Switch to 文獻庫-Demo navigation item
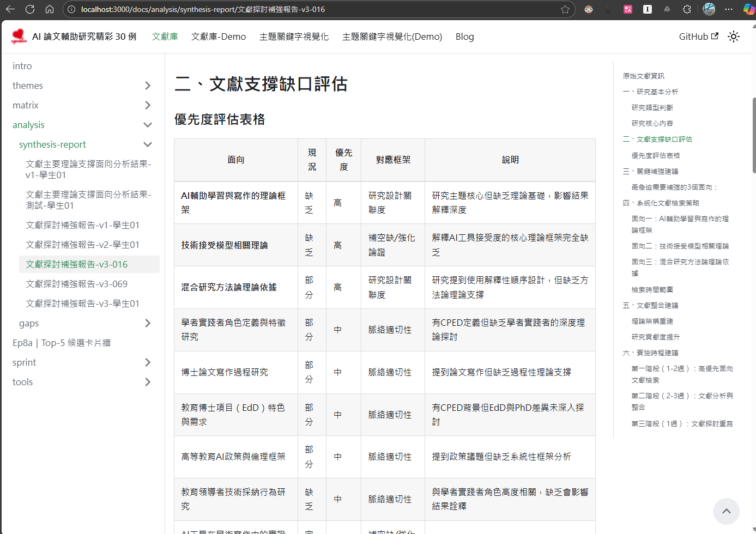Image resolution: width=756 pixels, height=534 pixels. point(219,37)
